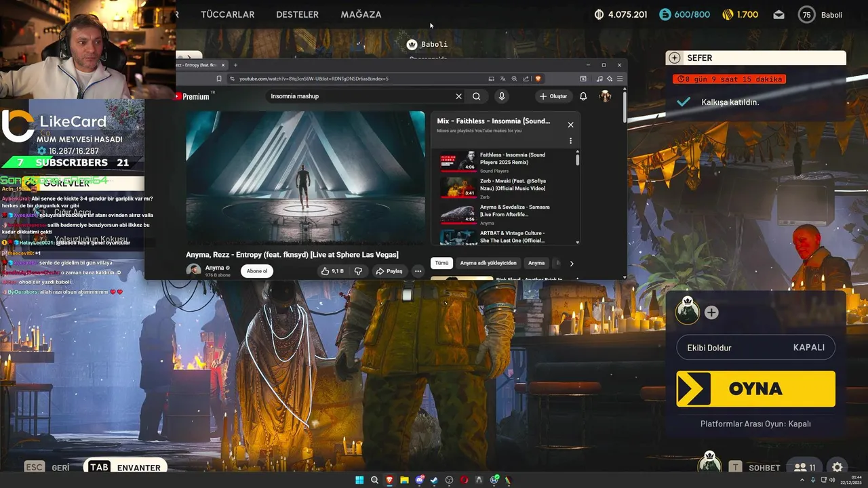Viewport: 868px width, 488px height.
Task: Click the Baboli level 75 profile
Action: [821, 14]
